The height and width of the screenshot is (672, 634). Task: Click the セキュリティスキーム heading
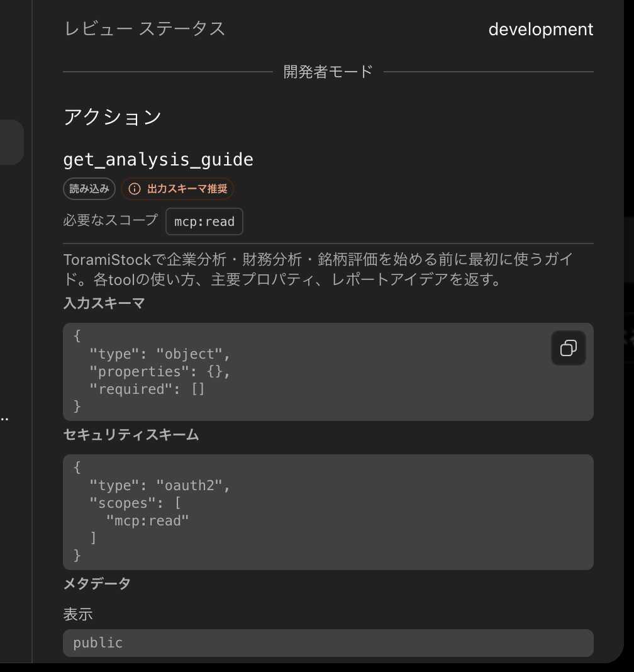click(131, 435)
